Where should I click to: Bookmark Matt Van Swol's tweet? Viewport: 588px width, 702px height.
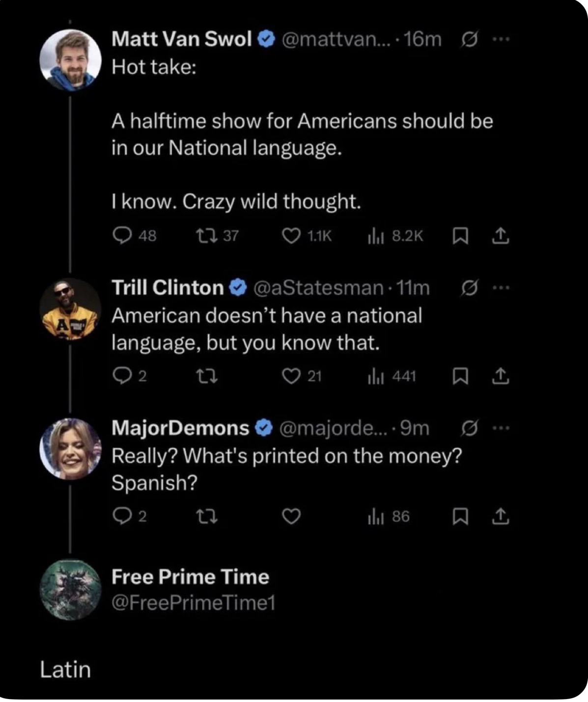(460, 236)
